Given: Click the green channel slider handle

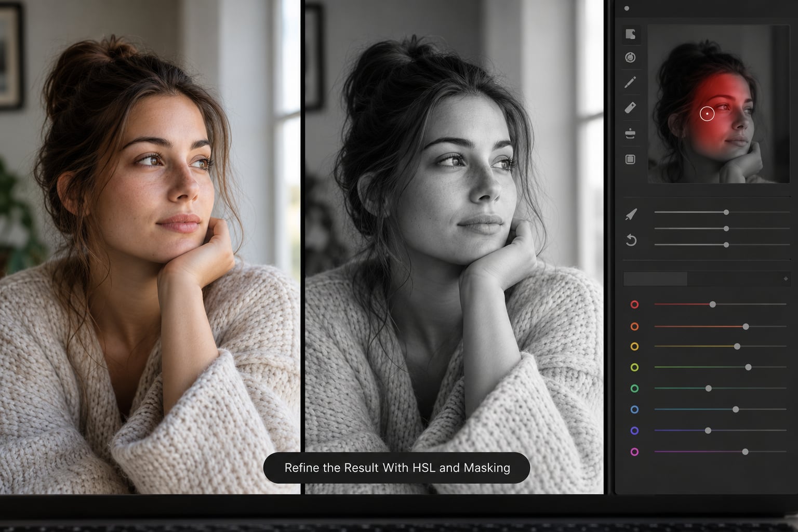Looking at the screenshot, I should 709,389.
